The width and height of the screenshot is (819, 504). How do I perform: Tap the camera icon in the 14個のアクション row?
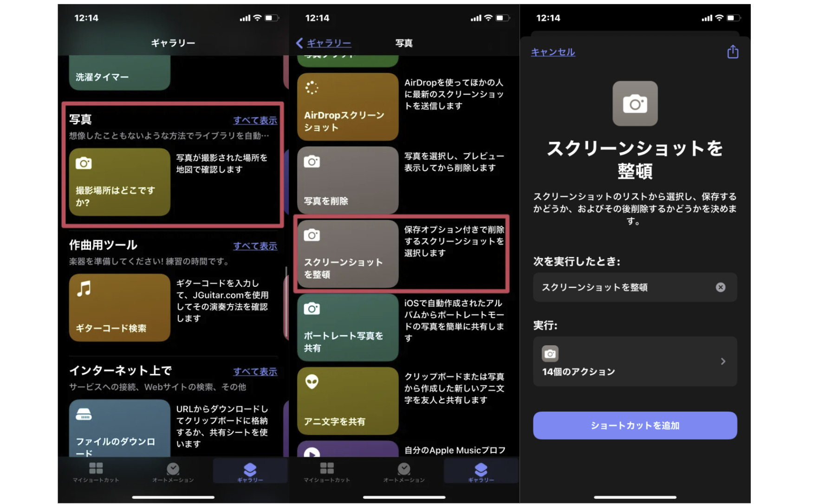(x=550, y=354)
